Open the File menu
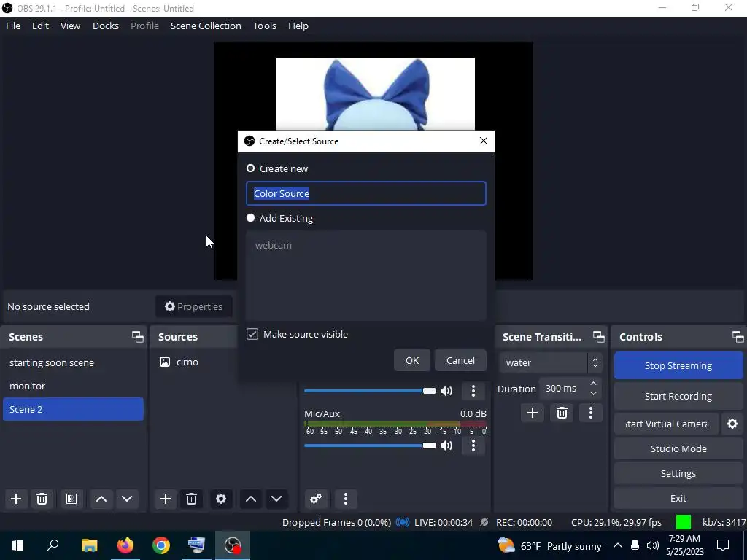The width and height of the screenshot is (747, 560). [x=13, y=26]
